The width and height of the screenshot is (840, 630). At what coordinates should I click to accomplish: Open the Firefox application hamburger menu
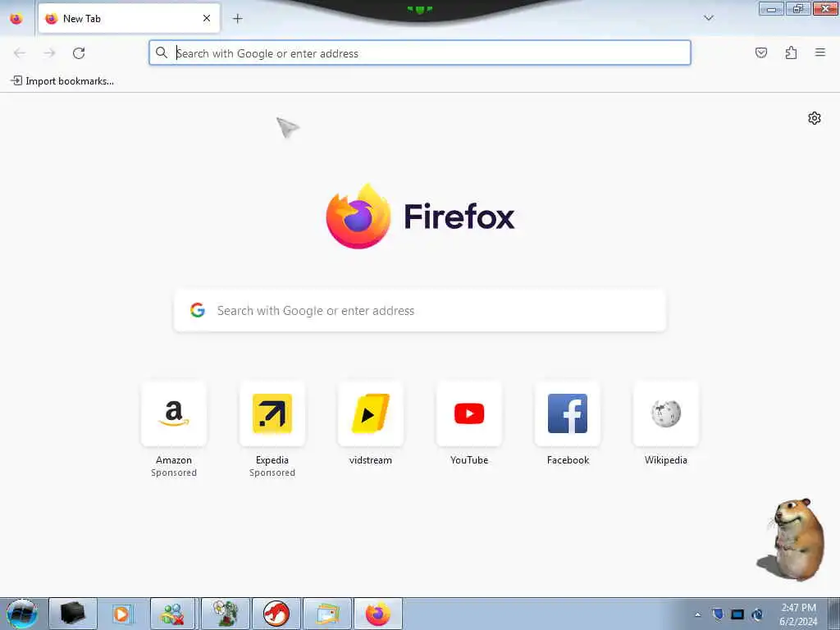click(x=820, y=52)
